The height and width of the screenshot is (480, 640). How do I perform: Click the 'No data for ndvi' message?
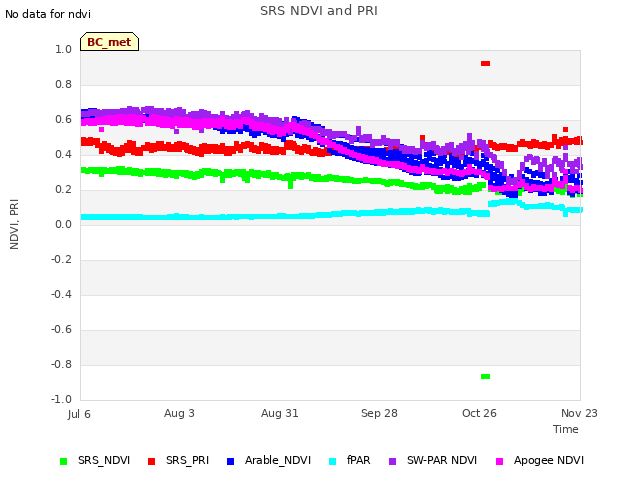(48, 14)
